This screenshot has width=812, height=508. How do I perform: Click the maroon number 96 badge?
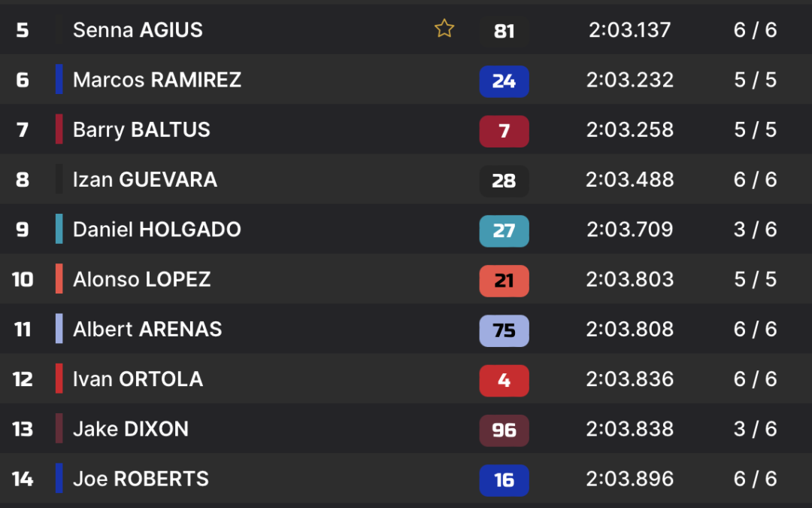[504, 430]
